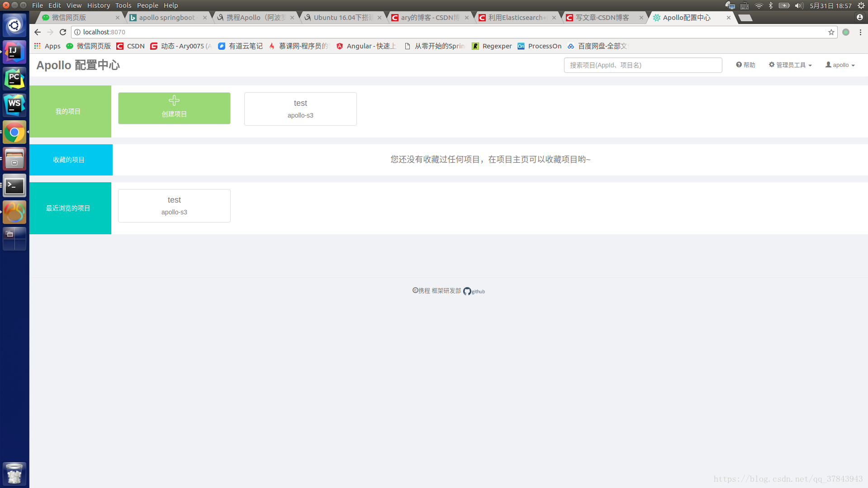Open the 慕课网 bookmark
The height and width of the screenshot is (488, 868).
pyautogui.click(x=299, y=46)
